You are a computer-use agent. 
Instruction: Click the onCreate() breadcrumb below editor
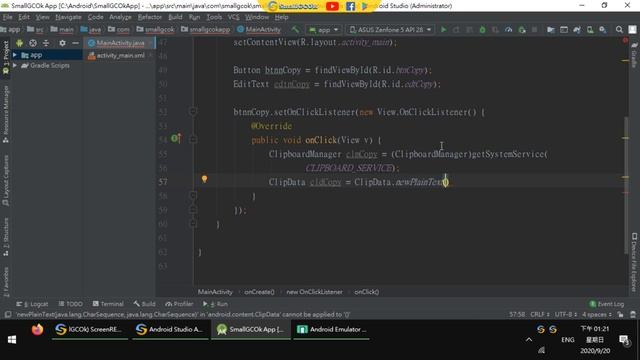point(259,292)
